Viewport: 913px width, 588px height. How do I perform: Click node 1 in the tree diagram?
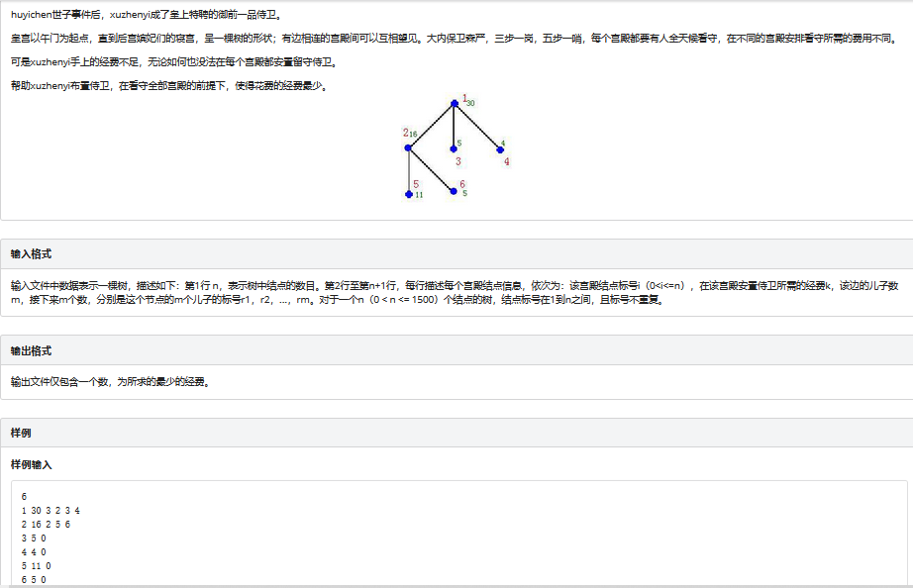click(455, 104)
